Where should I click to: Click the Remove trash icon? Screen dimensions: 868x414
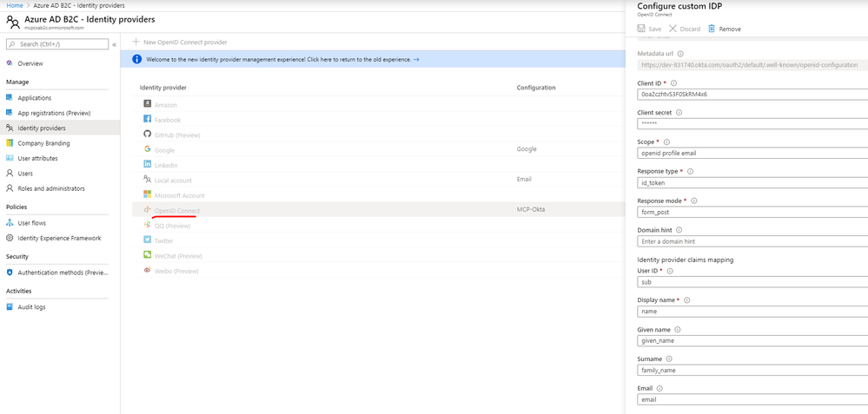click(712, 29)
